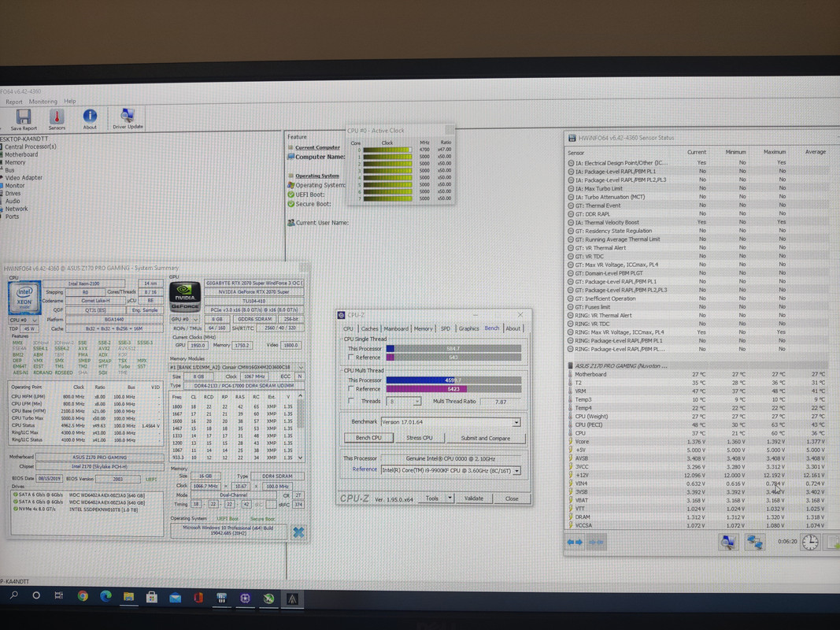Click the Validate button in CPU-Z
The height and width of the screenshot is (630, 840).
[x=474, y=498]
